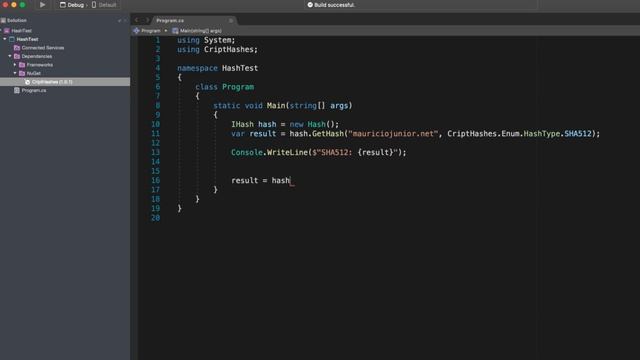Click IHash type on line 10
Screen dimensions: 640x360
(x=242, y=124)
